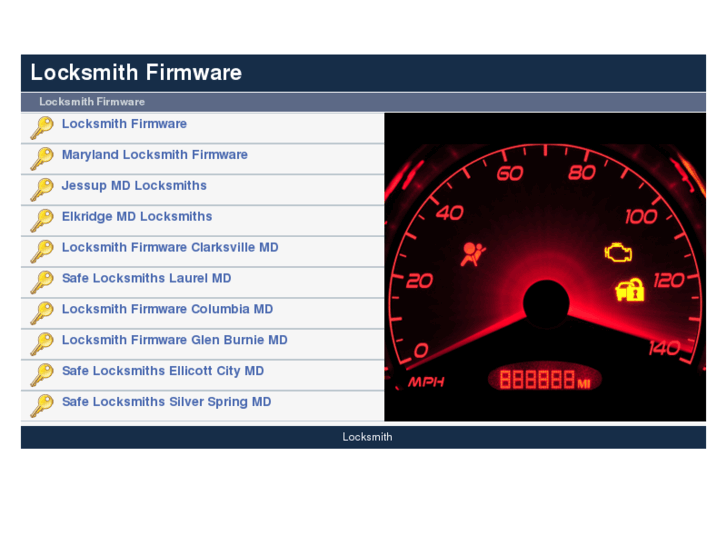The width and height of the screenshot is (727, 545).
Task: Click the Locksmith Firmware breadcrumb subheading
Action: (92, 102)
